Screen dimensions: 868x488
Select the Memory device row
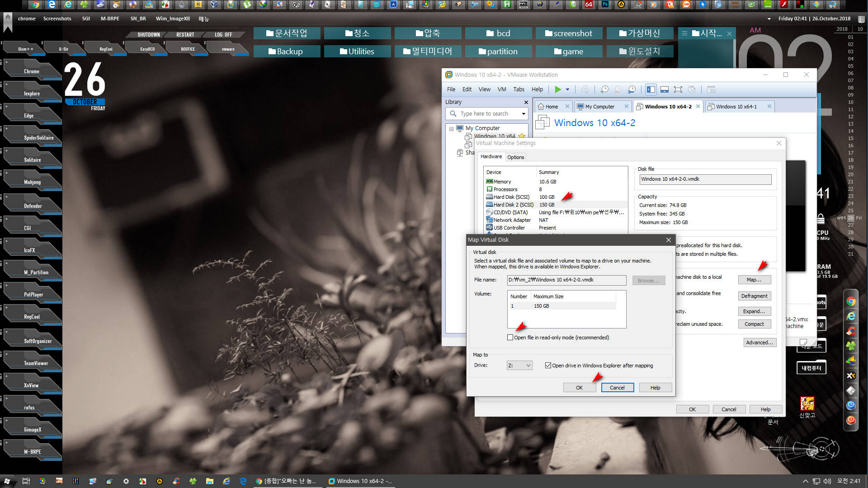coord(556,182)
